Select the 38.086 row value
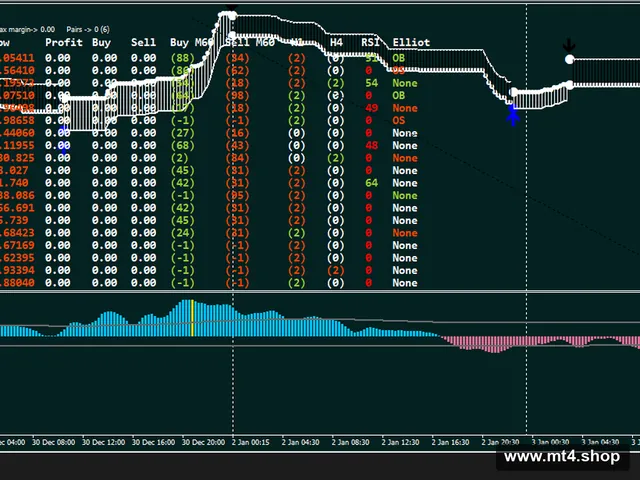The image size is (640, 480). 17,196
